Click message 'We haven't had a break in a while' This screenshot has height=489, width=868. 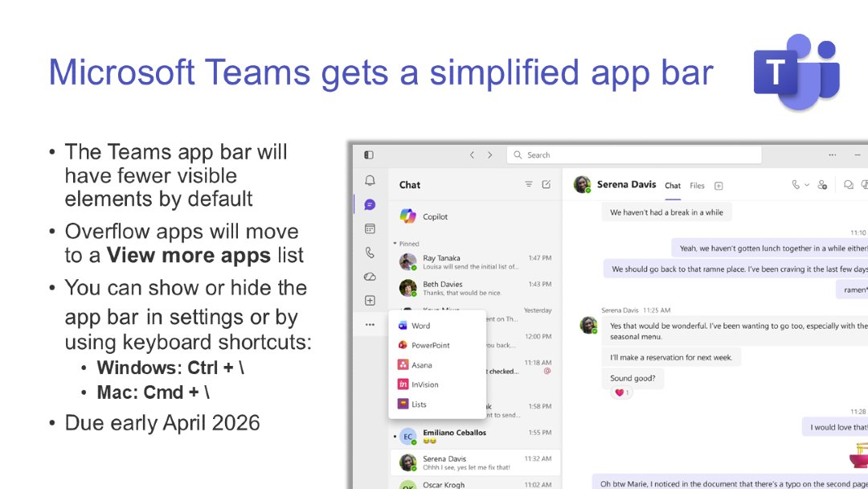coord(666,212)
